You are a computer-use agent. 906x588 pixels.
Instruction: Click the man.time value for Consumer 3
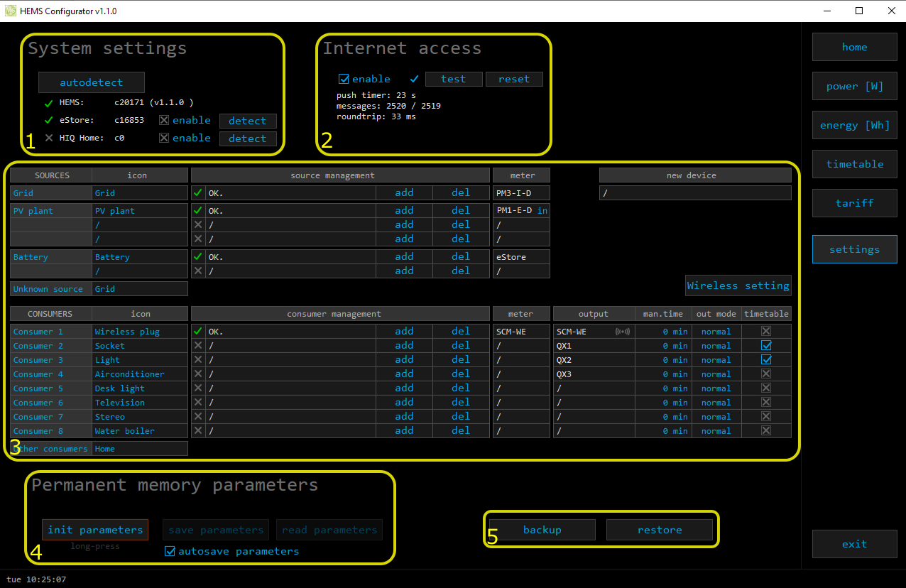(x=664, y=360)
